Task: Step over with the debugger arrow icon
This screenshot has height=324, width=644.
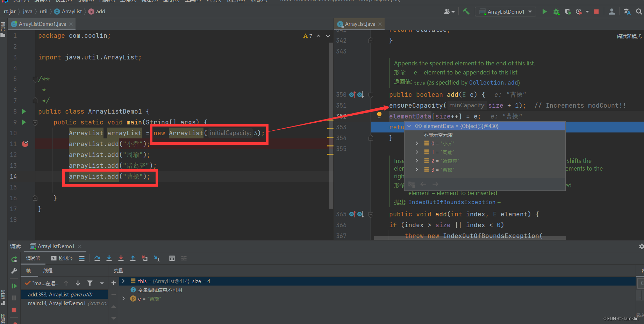Action: pyautogui.click(x=97, y=259)
